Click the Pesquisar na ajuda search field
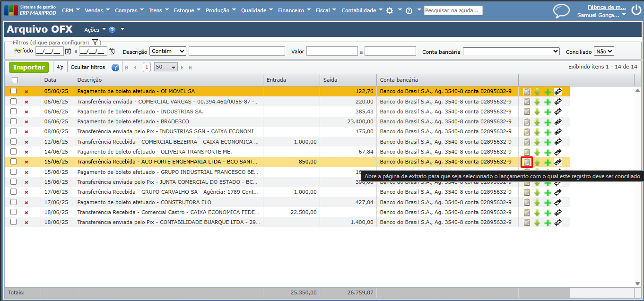Image resolution: width=644 pixels, height=301 pixels. pos(453,10)
